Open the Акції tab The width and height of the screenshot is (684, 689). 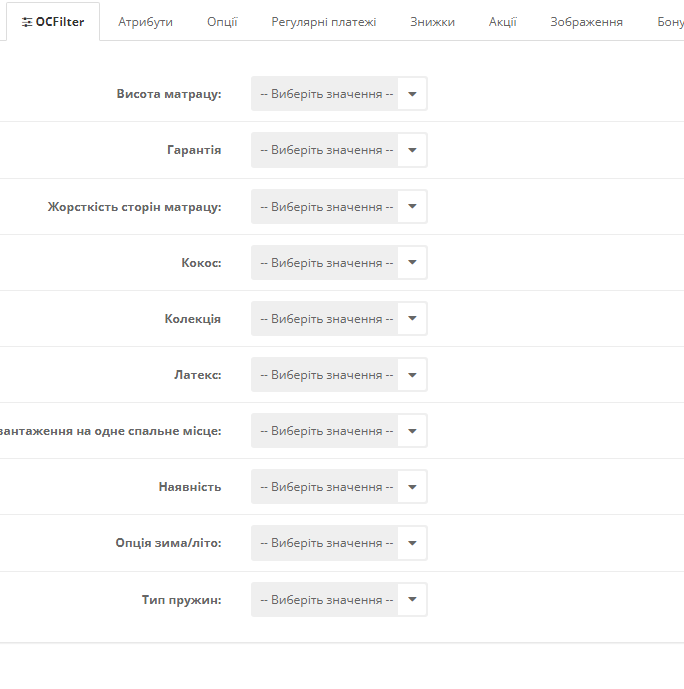[x=502, y=22]
